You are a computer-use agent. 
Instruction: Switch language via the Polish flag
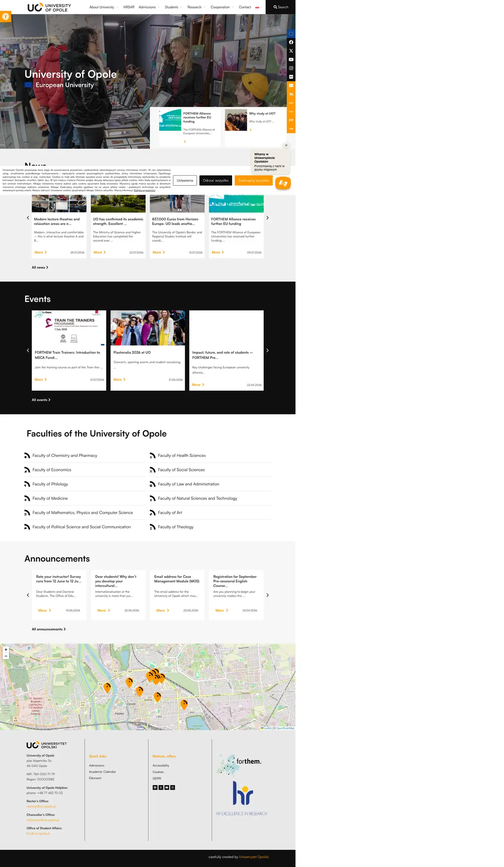point(257,7)
